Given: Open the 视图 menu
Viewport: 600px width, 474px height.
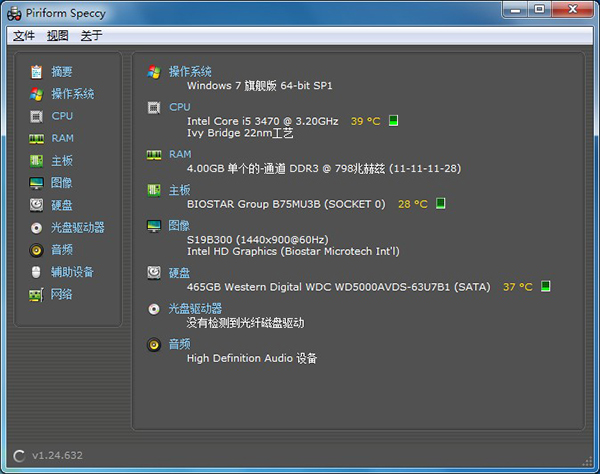Looking at the screenshot, I should (x=58, y=36).
